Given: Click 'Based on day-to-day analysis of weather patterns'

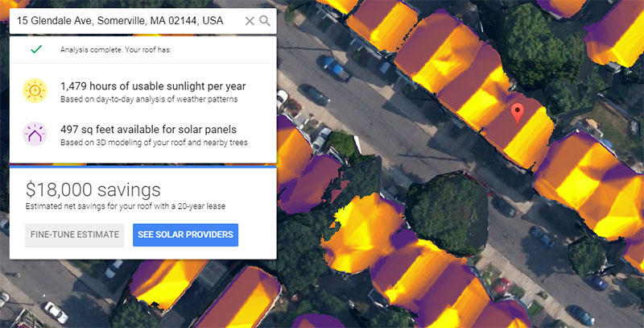Looking at the screenshot, I should 149,99.
